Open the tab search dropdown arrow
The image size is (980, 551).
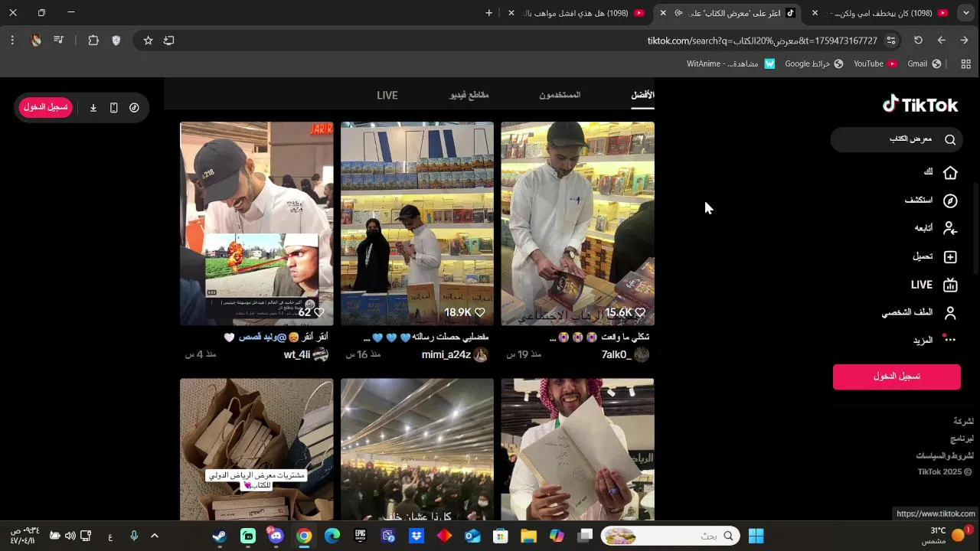tap(965, 13)
